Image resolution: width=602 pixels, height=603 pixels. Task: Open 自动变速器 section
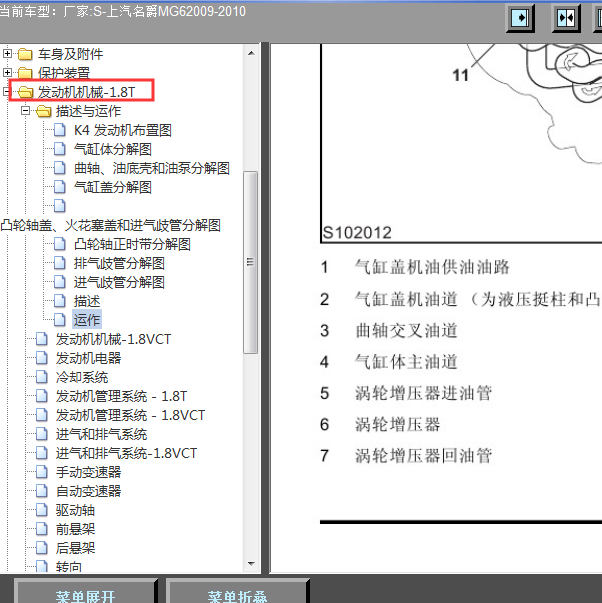(88, 491)
